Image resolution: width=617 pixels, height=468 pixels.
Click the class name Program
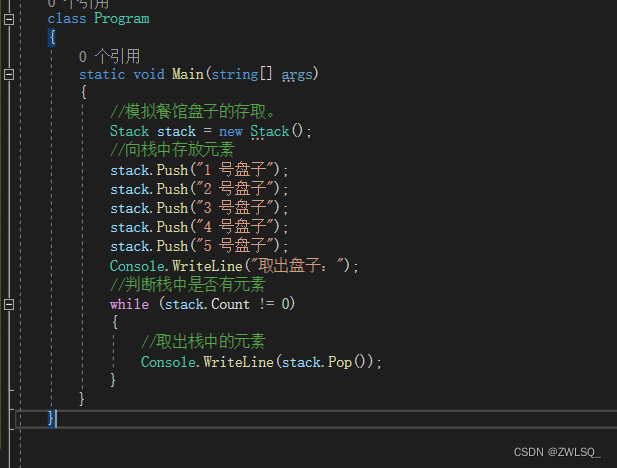click(122, 18)
